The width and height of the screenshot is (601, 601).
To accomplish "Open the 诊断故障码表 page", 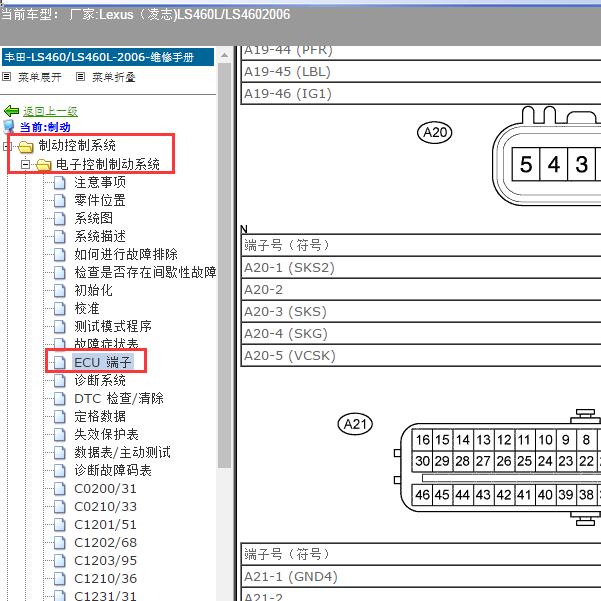I will tap(113, 470).
